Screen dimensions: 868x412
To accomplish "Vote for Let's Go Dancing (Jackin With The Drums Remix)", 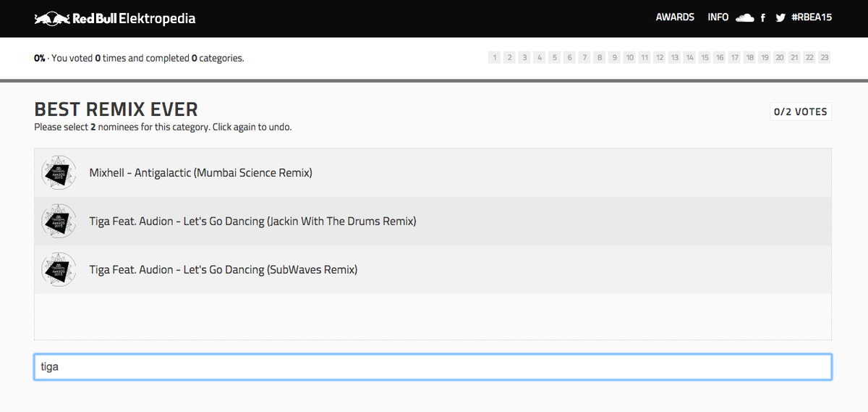I will 433,222.
